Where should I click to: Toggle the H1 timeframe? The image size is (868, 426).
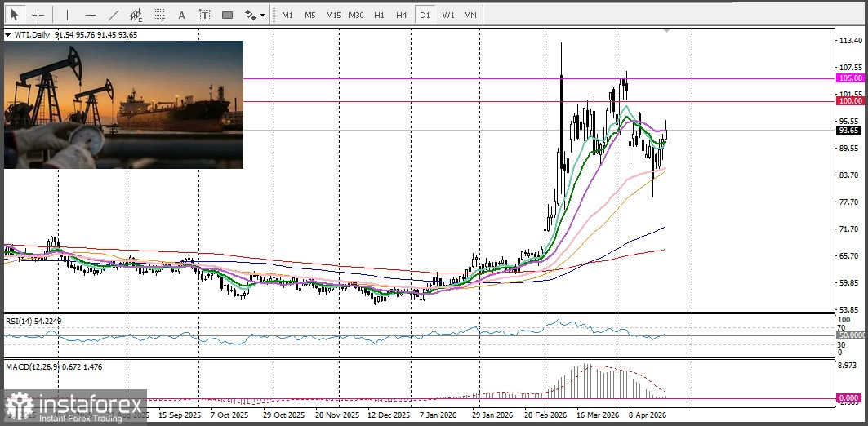(379, 15)
